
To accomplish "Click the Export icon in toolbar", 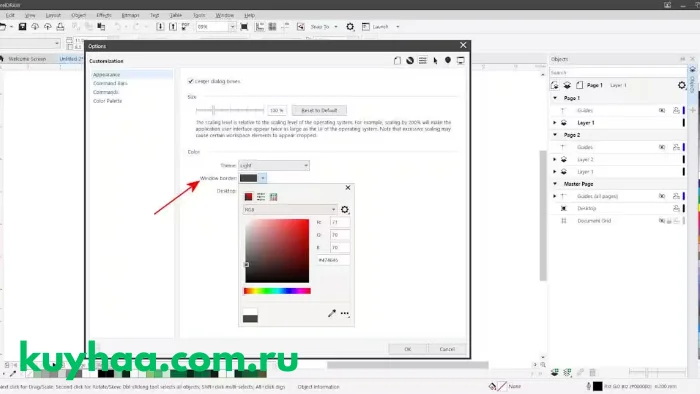I will coord(173,27).
